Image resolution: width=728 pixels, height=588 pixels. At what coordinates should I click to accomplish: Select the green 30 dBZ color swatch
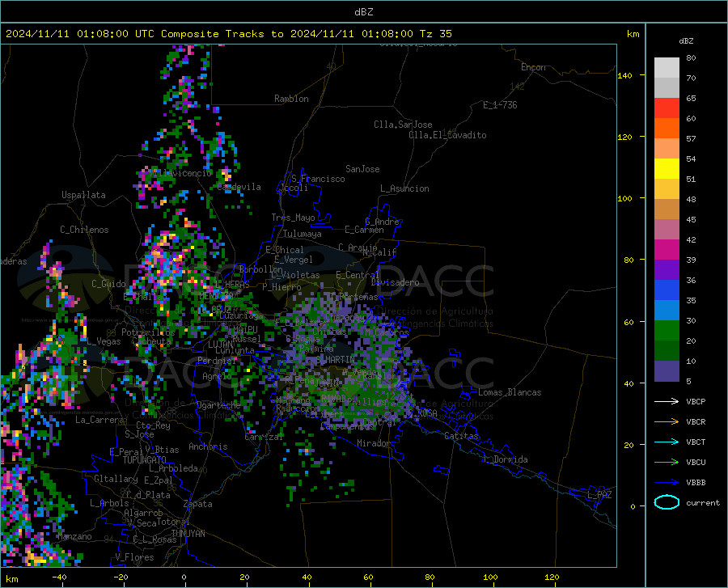tap(667, 331)
